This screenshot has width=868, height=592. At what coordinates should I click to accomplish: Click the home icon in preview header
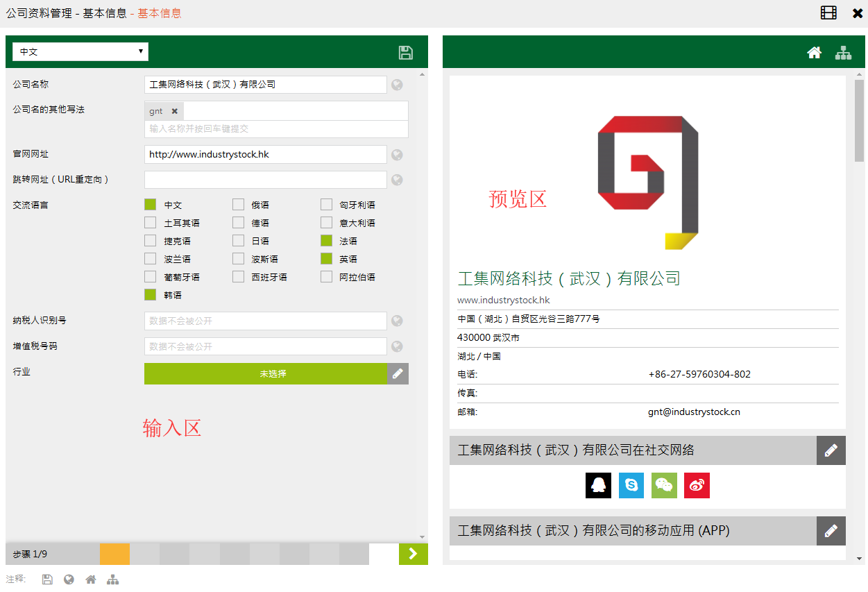tap(814, 53)
